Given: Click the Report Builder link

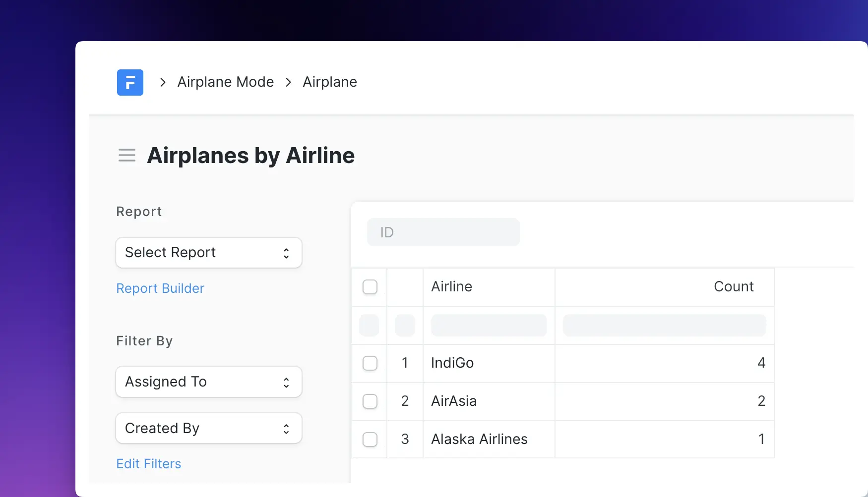Looking at the screenshot, I should tap(160, 288).
